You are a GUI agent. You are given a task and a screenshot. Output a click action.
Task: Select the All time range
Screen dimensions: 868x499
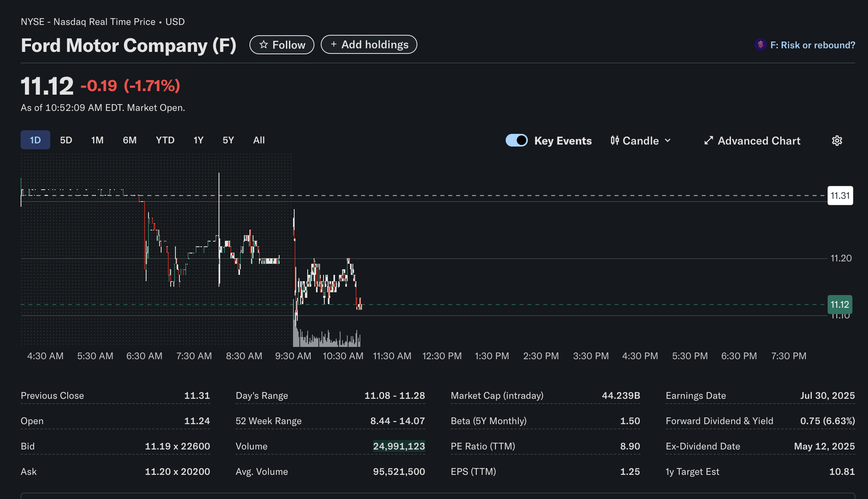259,140
